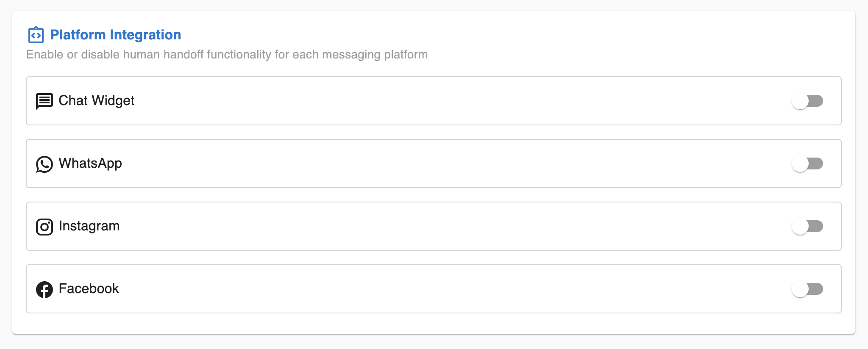Select the 'Instagram' label text
Image resolution: width=868 pixels, height=349 pixels.
click(89, 226)
